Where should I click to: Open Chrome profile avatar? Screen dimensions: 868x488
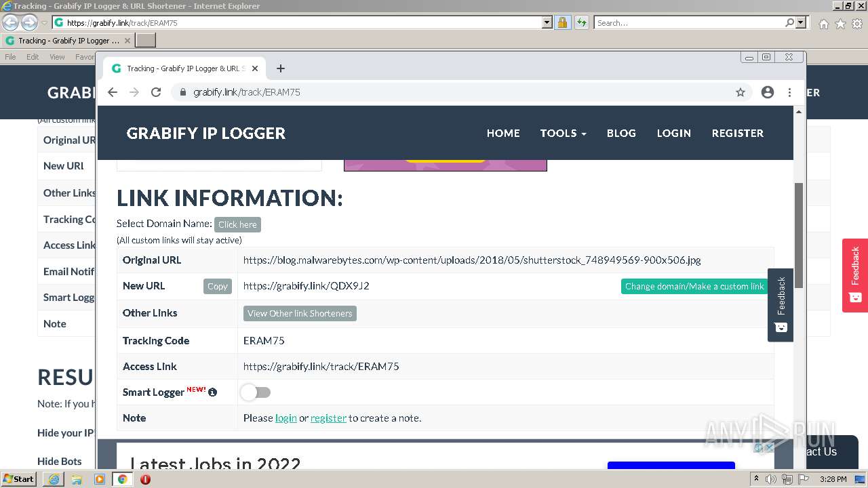768,92
